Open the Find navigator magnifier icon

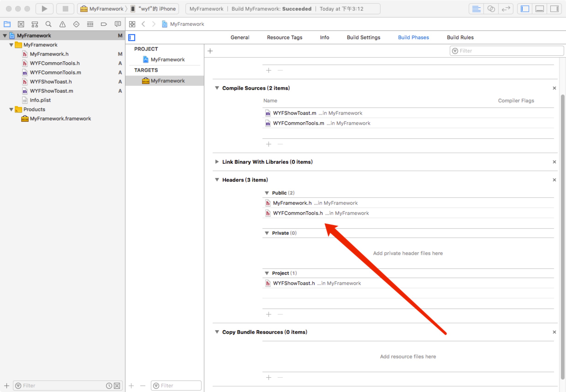pos(48,24)
